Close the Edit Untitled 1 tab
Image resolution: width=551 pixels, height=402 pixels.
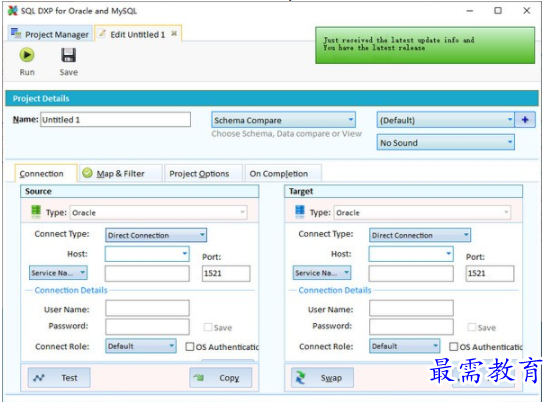pos(174,34)
